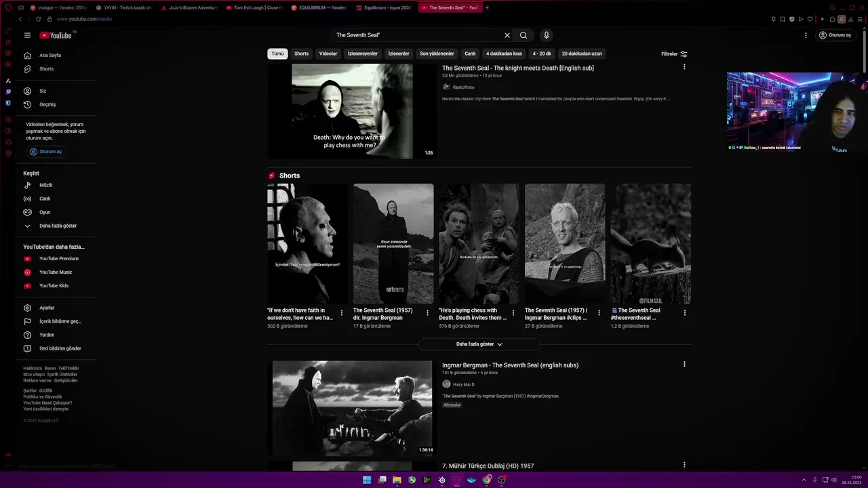Image resolution: width=868 pixels, height=488 pixels.
Task: Open the browser extensions cube icon
Action: click(x=832, y=19)
